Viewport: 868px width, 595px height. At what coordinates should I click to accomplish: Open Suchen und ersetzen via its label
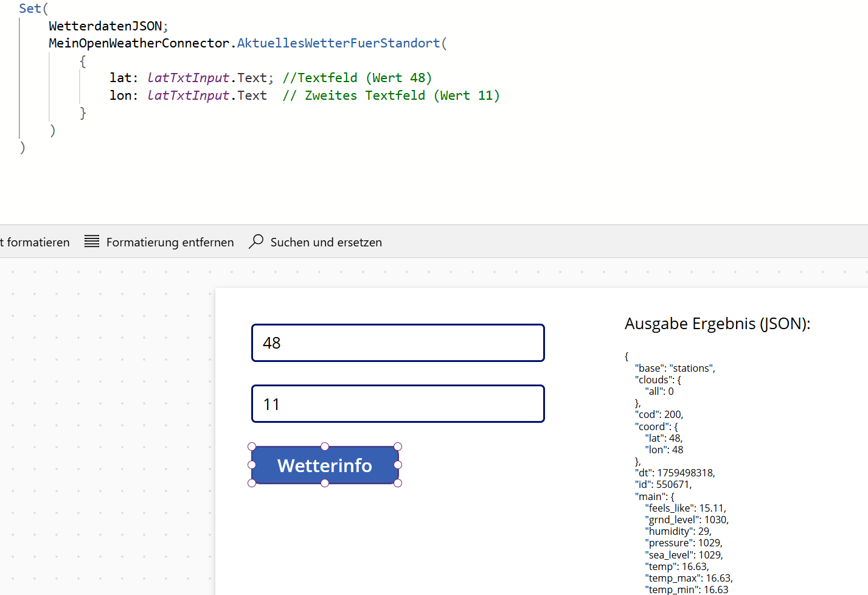click(326, 242)
